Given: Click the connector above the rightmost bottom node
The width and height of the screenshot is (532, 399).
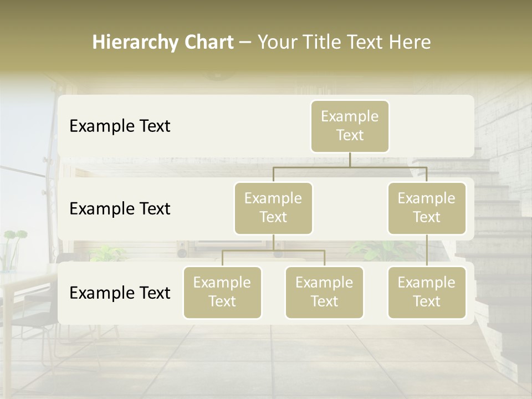Looking at the screenshot, I should [427, 249].
